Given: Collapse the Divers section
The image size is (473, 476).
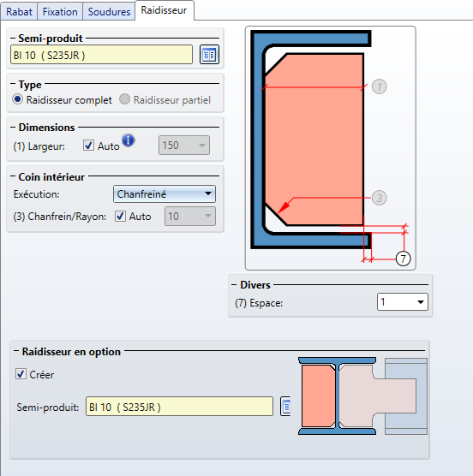Looking at the screenshot, I should 234,285.
